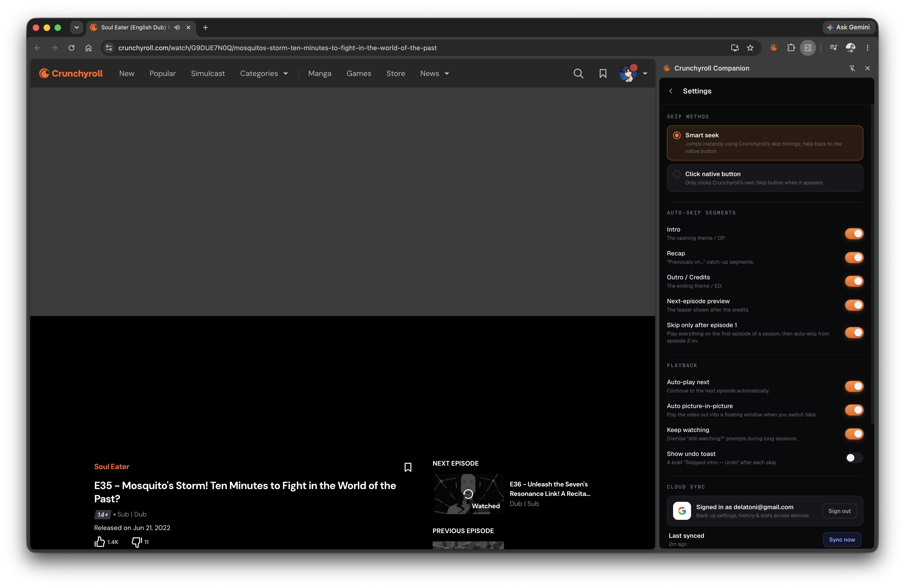Go to the Crunchyroll home logo
905x588 pixels.
click(71, 73)
